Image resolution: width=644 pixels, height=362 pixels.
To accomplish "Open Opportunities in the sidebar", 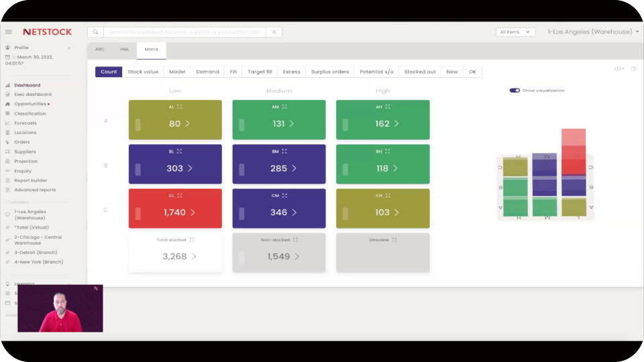I will 30,104.
